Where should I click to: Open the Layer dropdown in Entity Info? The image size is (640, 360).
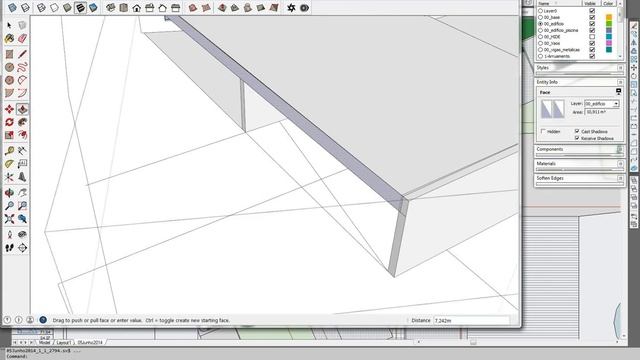616,104
